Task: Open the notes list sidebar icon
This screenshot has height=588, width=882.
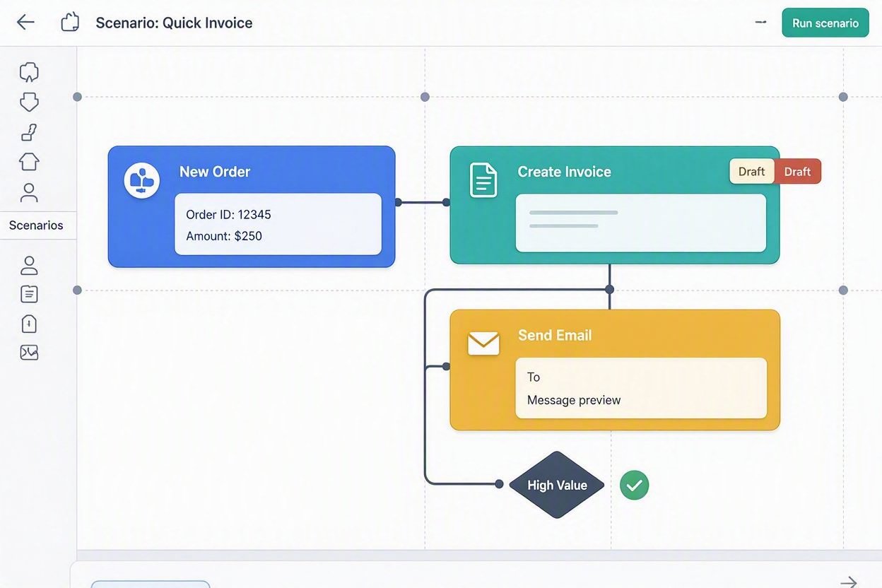Action: (29, 294)
